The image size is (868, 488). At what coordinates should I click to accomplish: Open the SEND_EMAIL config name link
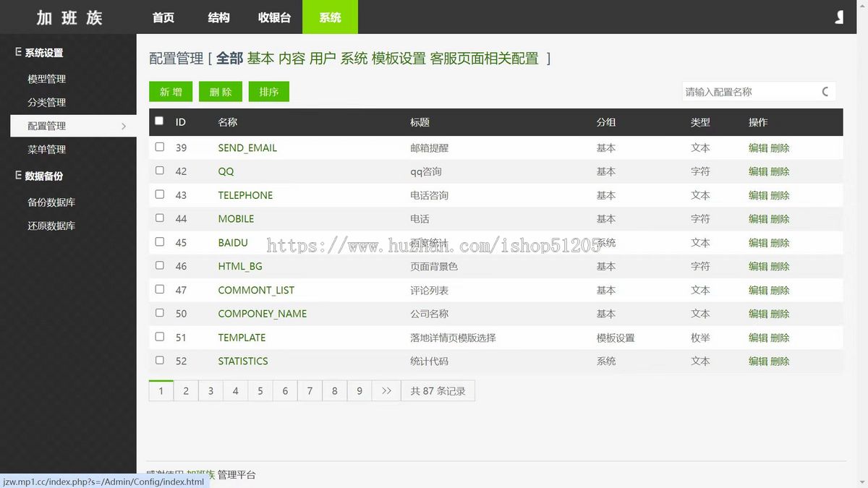(x=247, y=147)
